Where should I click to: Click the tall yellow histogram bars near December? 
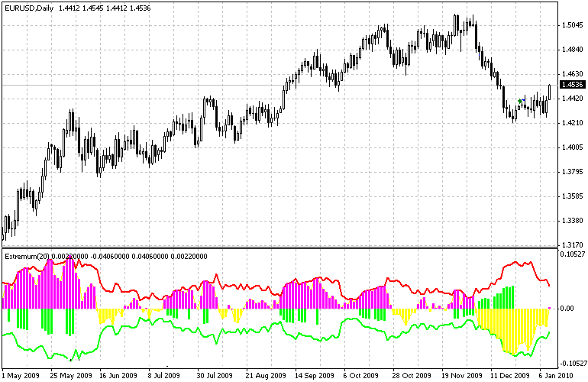click(514, 330)
